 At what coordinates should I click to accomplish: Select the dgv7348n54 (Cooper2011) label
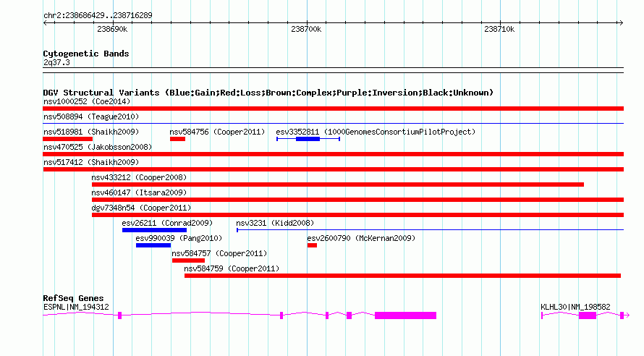[x=141, y=208]
